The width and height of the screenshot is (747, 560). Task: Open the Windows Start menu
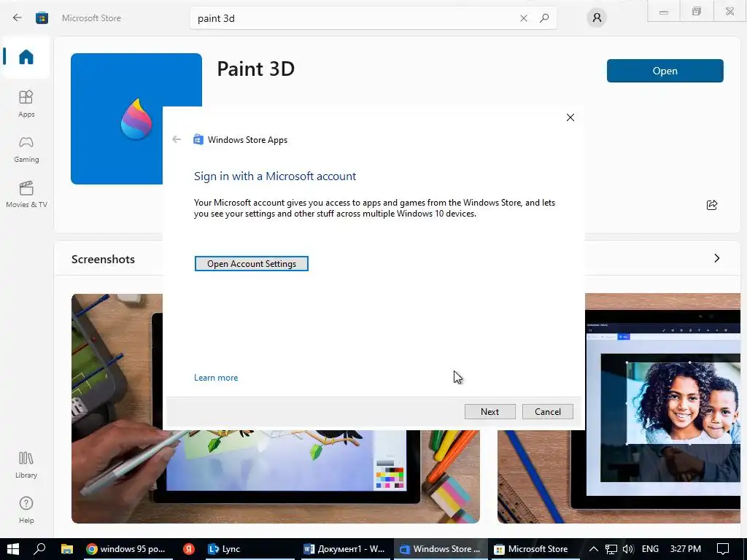pyautogui.click(x=13, y=549)
